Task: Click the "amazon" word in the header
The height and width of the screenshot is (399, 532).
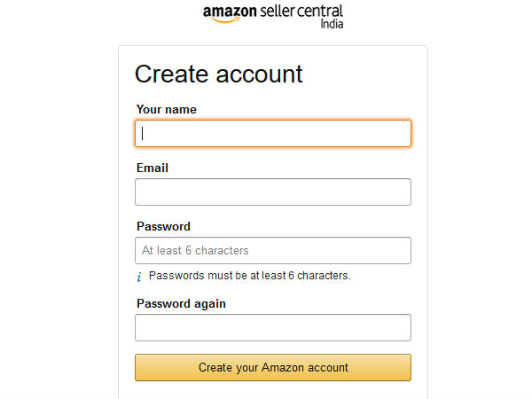Action: point(230,12)
